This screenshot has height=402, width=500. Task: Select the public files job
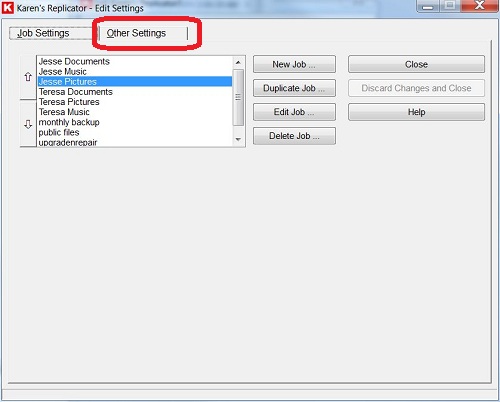tap(135, 132)
